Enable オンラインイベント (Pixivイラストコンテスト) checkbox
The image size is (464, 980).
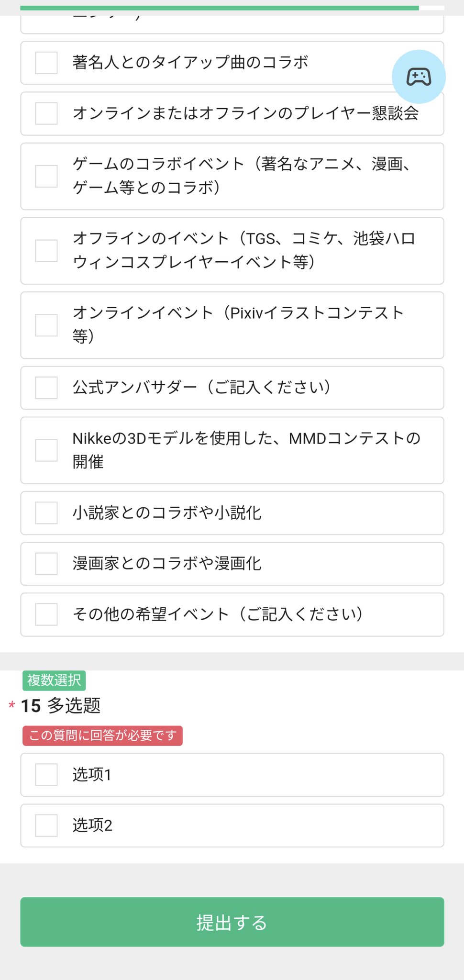pos(46,325)
